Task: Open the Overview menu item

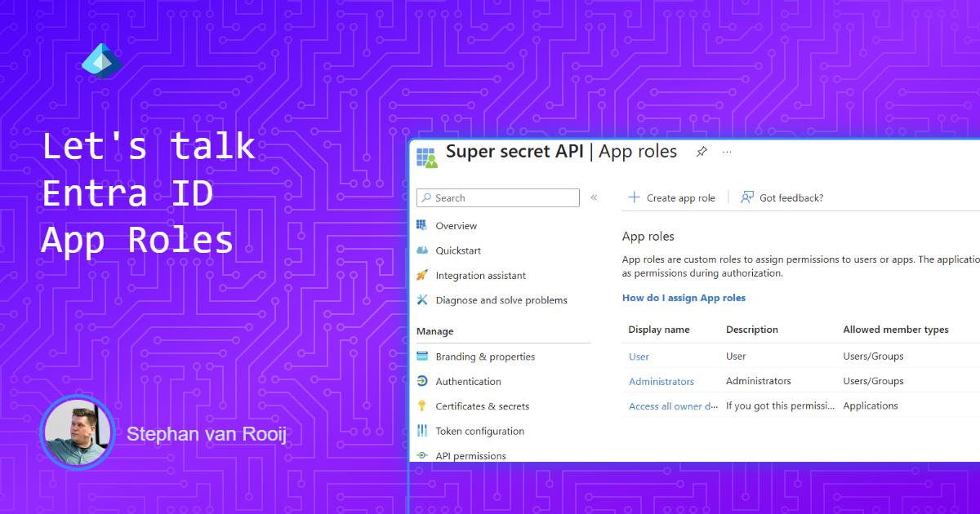Action: coord(457,226)
